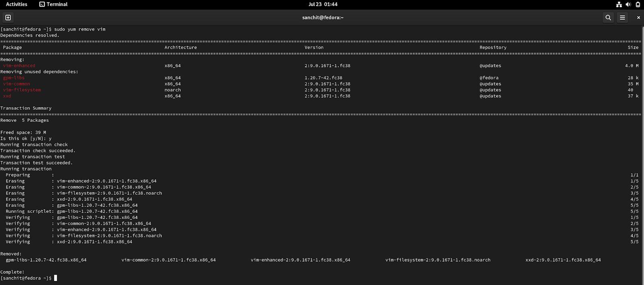Click removed xxd-2:9.0.1671-1.fc38.x86_64 entry
Image resolution: width=644 pixels, height=285 pixels.
pyautogui.click(x=563, y=260)
